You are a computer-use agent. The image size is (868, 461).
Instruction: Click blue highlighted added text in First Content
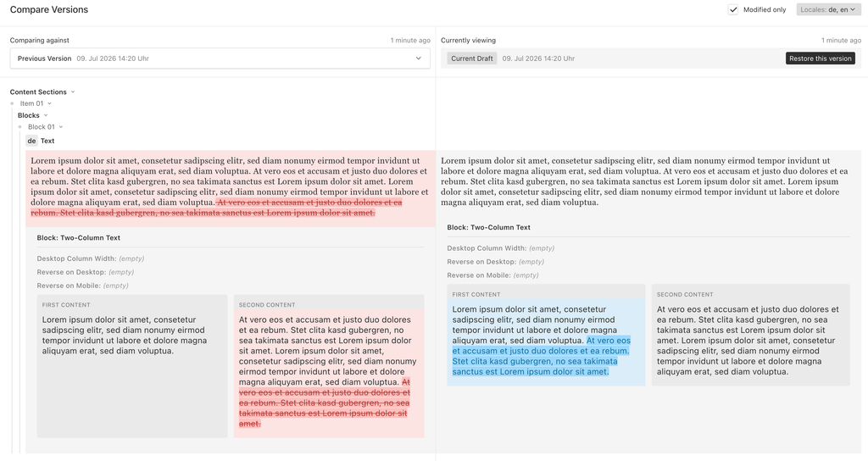coord(541,356)
